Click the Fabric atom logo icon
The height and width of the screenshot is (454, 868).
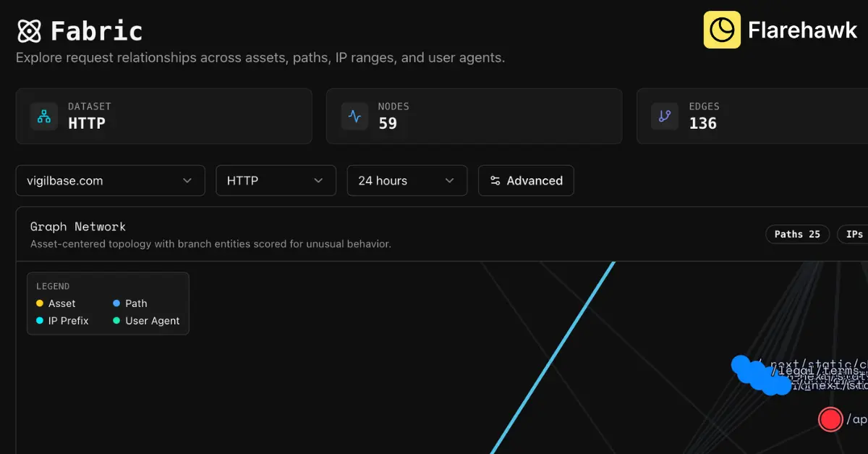point(30,31)
